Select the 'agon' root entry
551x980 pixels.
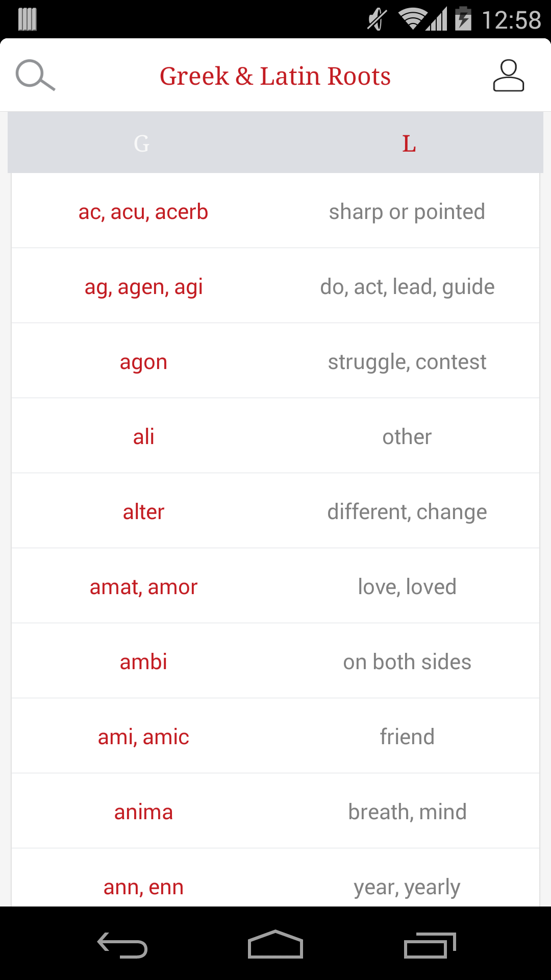pos(275,361)
